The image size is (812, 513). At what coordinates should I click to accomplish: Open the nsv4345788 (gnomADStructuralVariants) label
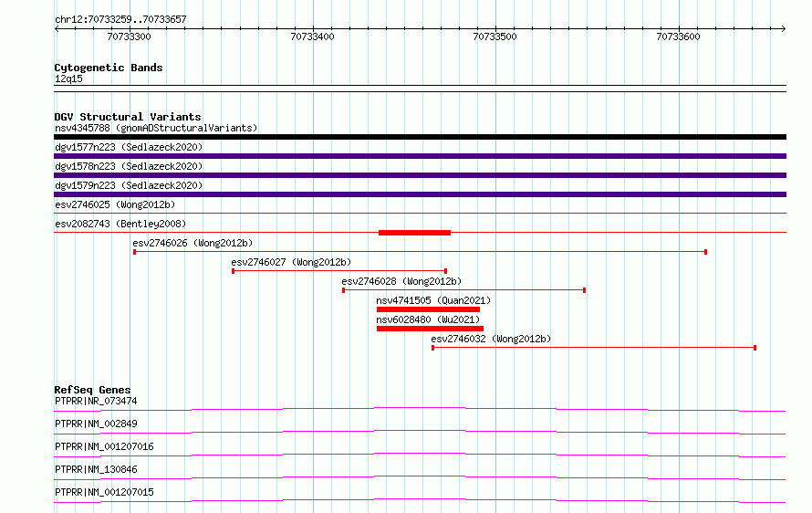156,128
